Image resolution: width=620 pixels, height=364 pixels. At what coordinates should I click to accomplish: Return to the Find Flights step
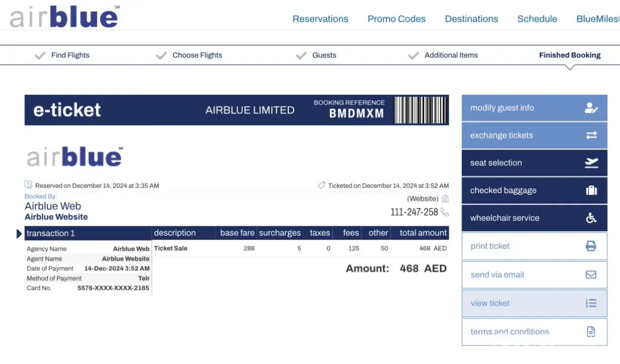pyautogui.click(x=70, y=55)
